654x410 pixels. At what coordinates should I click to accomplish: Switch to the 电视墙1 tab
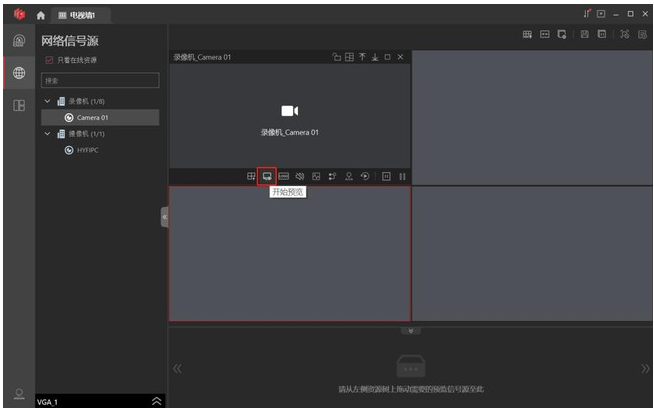[85, 15]
